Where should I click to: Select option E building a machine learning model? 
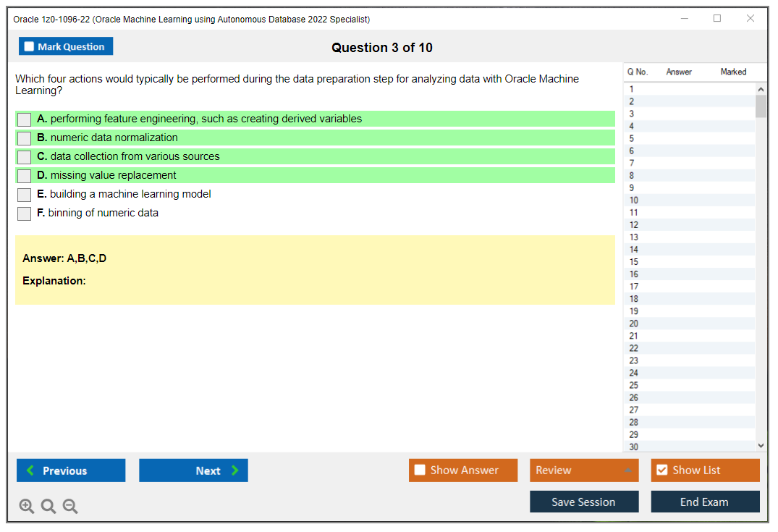coord(24,194)
